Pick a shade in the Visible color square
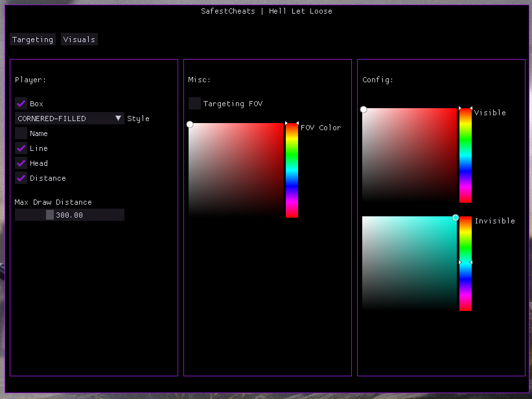Screen dimensions: 532x399 [x=410, y=155]
